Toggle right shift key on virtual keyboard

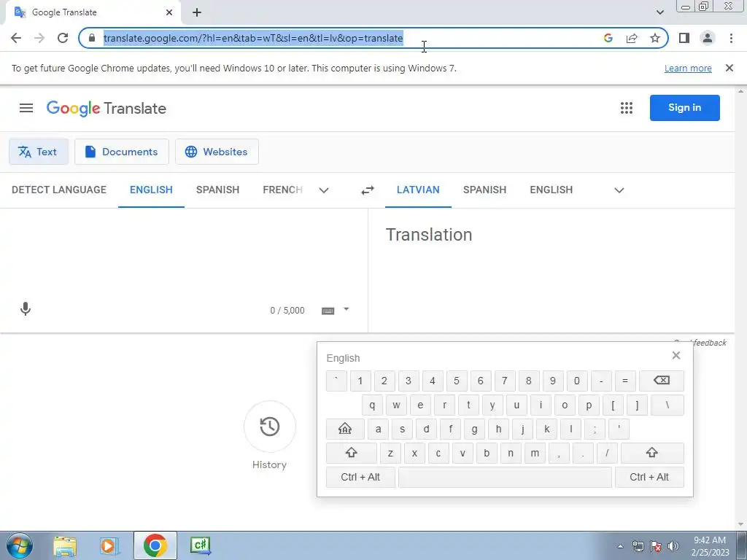click(651, 453)
